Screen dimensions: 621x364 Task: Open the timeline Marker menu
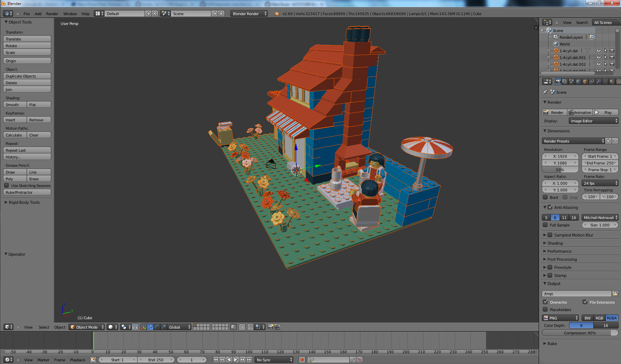tap(43, 360)
